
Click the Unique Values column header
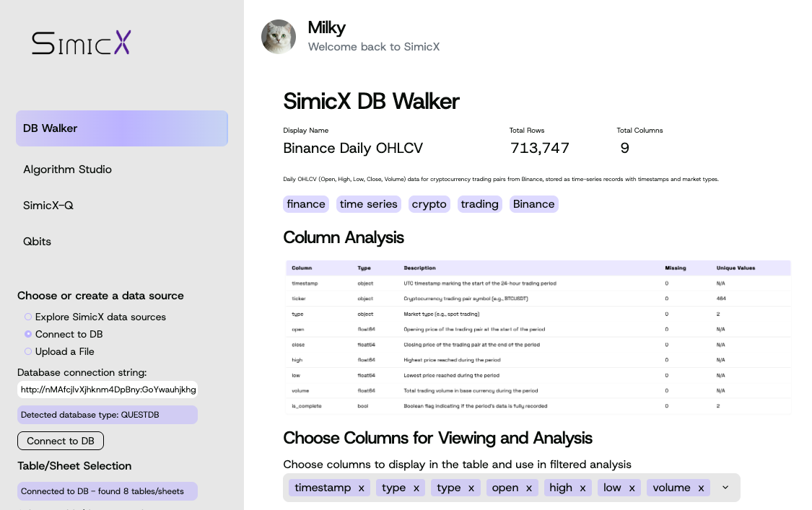click(x=735, y=268)
